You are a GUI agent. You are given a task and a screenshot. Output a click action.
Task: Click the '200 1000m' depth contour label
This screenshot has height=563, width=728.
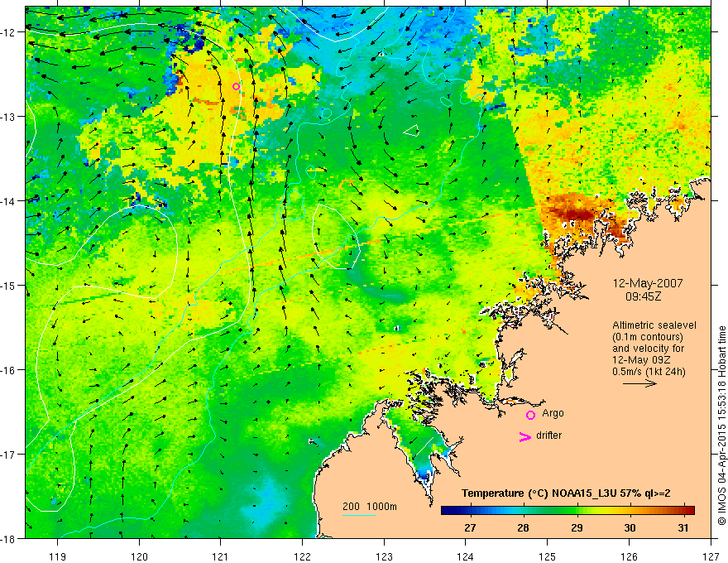[370, 507]
